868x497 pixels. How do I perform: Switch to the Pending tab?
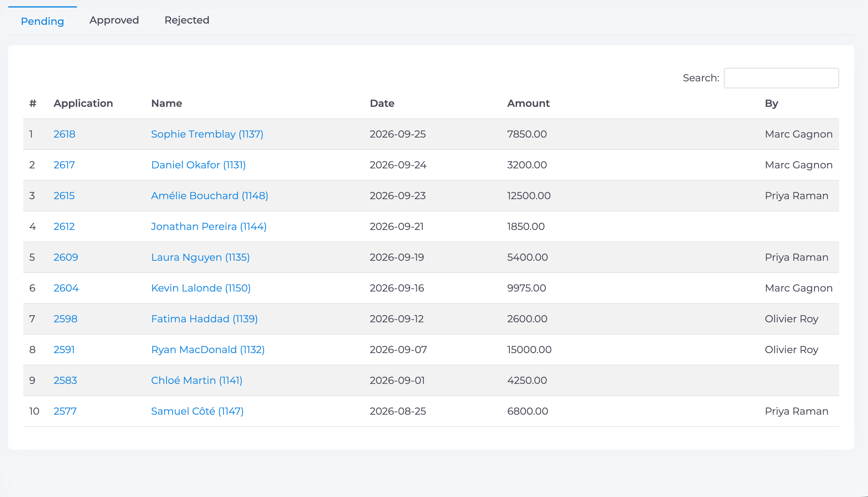(x=42, y=21)
